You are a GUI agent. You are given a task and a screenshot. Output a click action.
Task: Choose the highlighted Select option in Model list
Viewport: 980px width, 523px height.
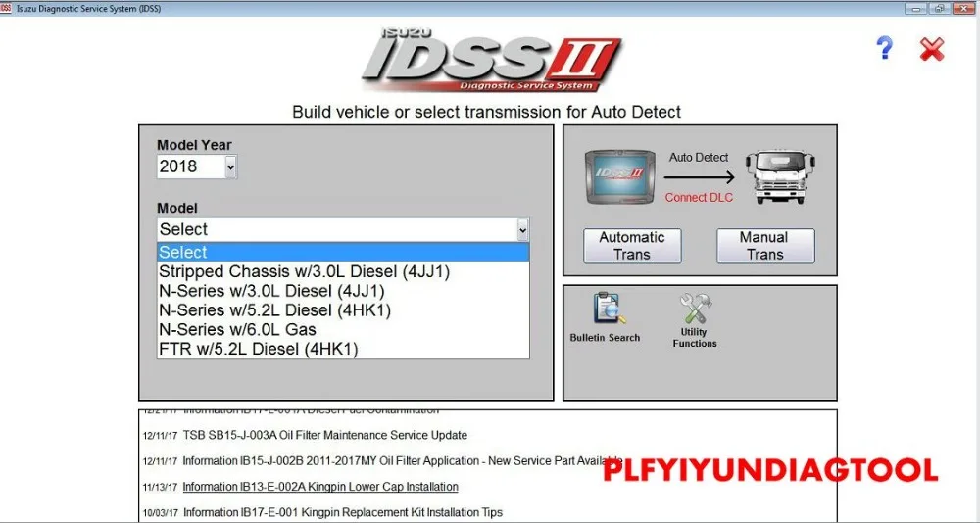point(343,252)
